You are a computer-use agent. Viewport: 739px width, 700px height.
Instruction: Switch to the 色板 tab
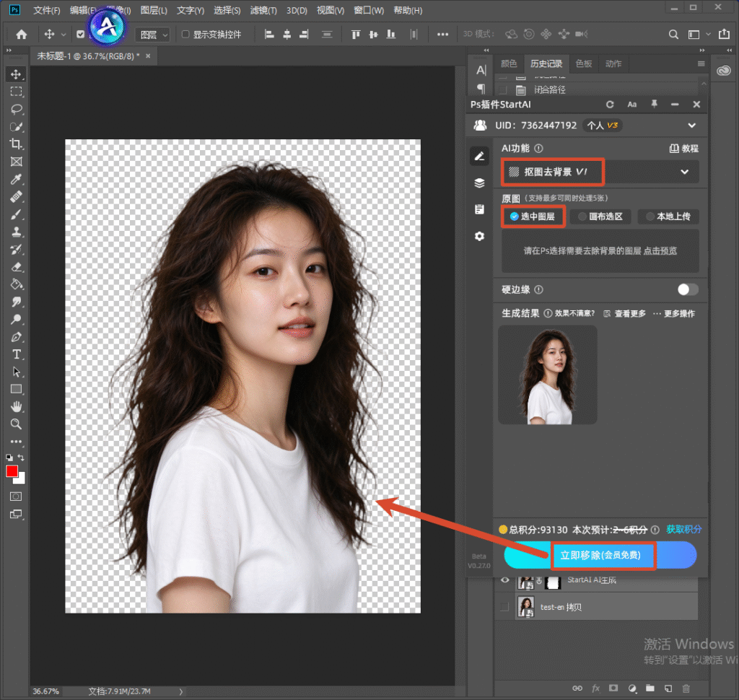583,64
